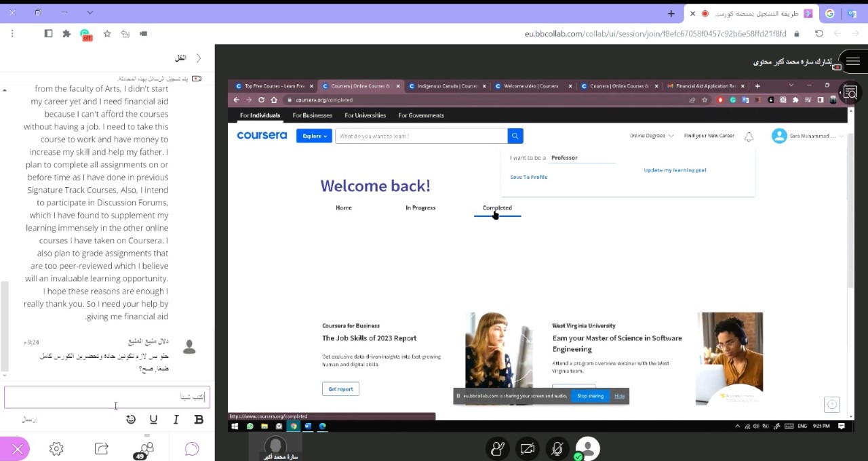This screenshot has height=461, width=868.
Task: Click the presenter thumbnail سارة محمد أكبر
Action: tap(275, 447)
